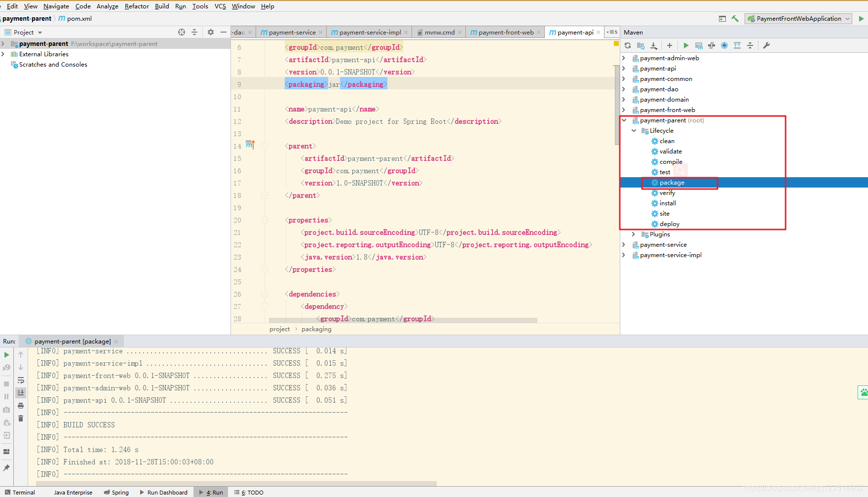
Task: Click the editor's vertical scrollbar thumb
Action: 617,105
